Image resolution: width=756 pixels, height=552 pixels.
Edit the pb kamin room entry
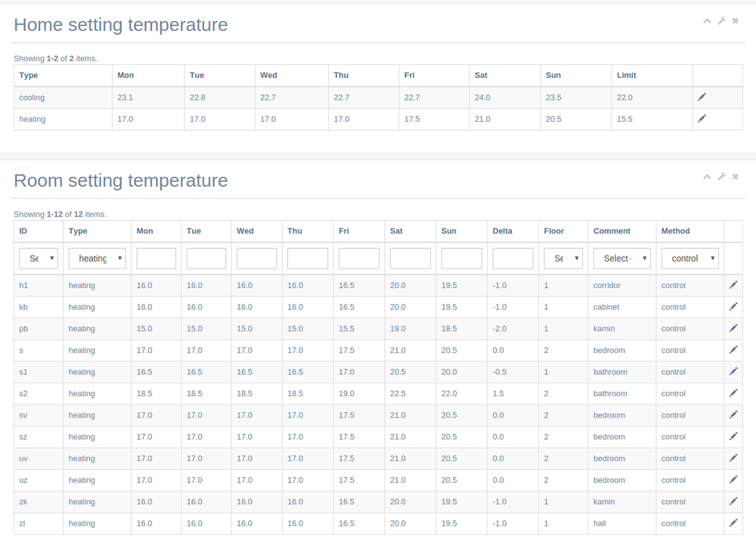pyautogui.click(x=733, y=328)
